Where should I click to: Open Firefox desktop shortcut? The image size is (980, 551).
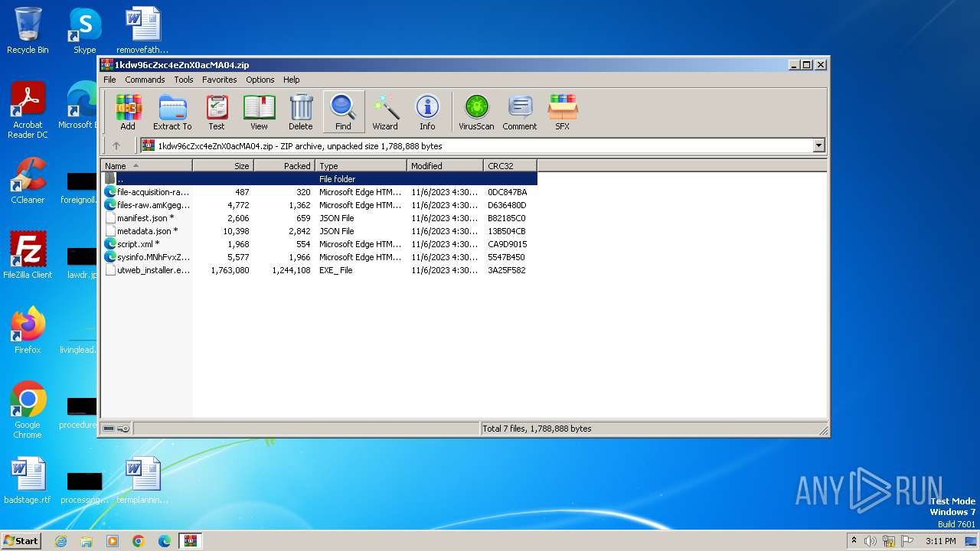point(28,331)
